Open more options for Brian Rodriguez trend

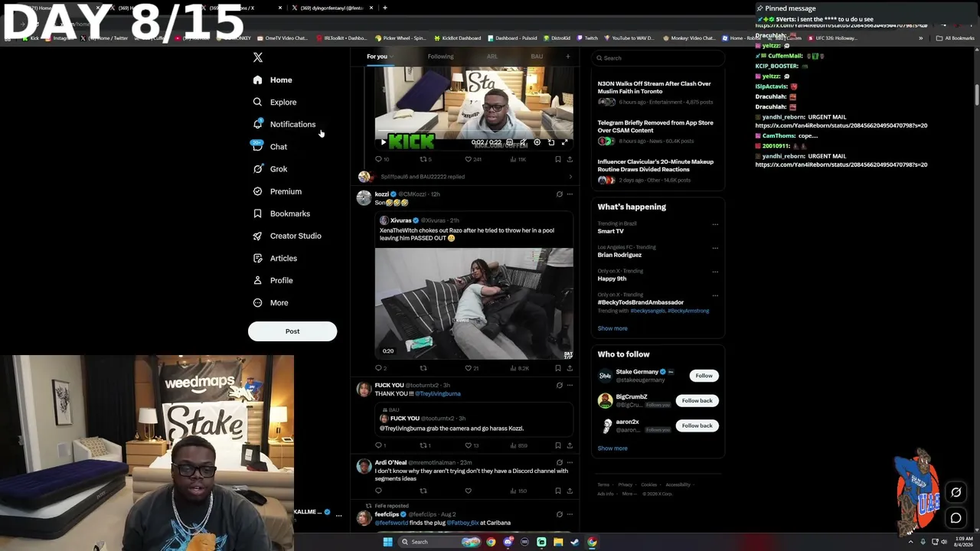[715, 248]
